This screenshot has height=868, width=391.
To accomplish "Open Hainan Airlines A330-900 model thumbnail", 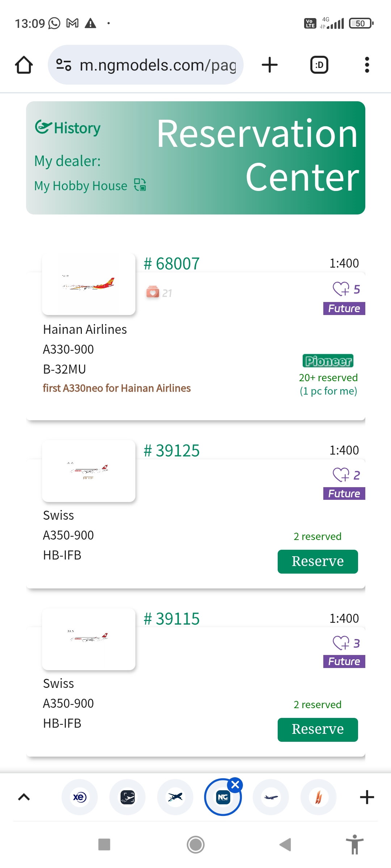I will coord(89,284).
